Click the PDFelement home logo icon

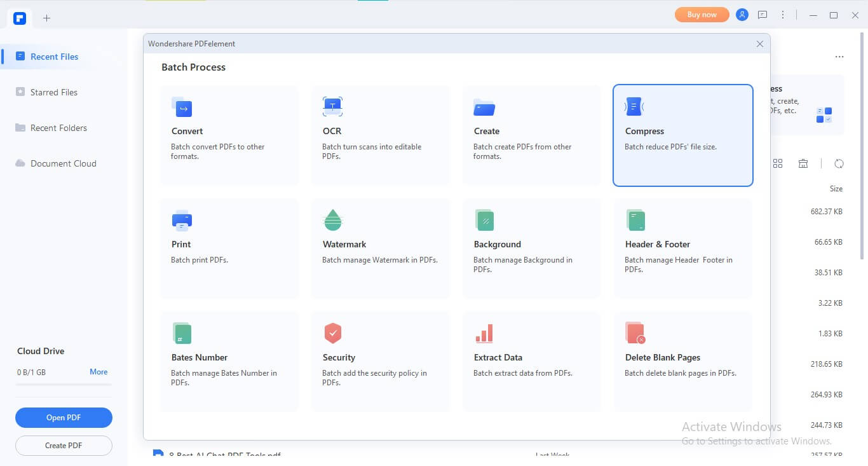coord(20,18)
